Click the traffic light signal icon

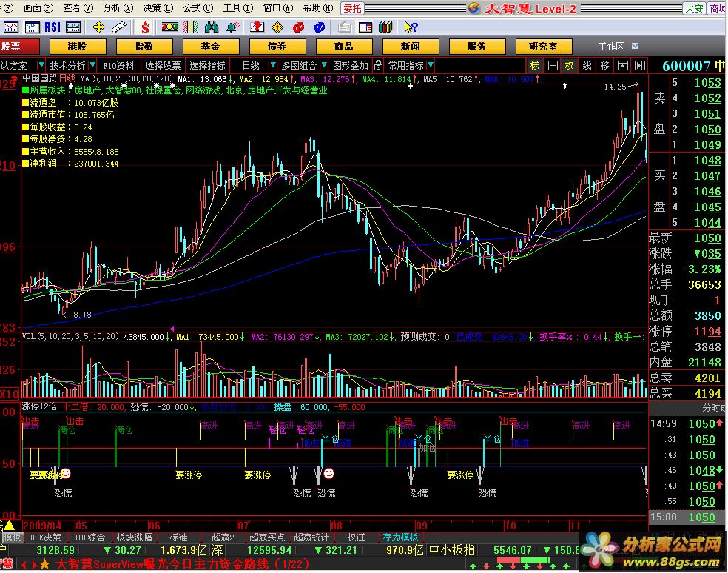pos(169,27)
